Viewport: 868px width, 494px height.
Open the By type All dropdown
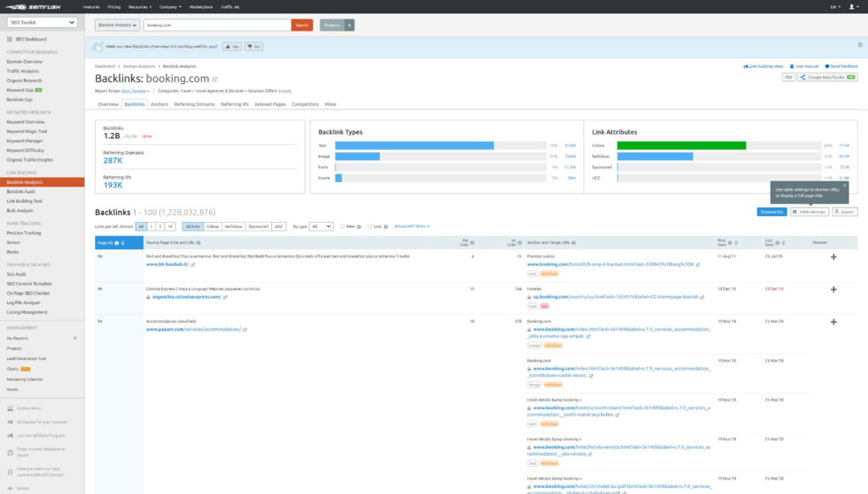coord(320,226)
